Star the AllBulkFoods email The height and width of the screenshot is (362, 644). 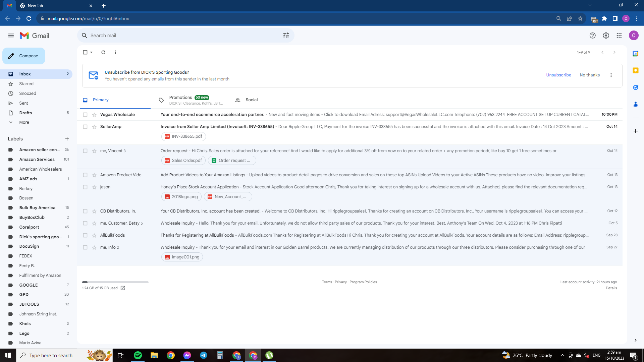(94, 235)
